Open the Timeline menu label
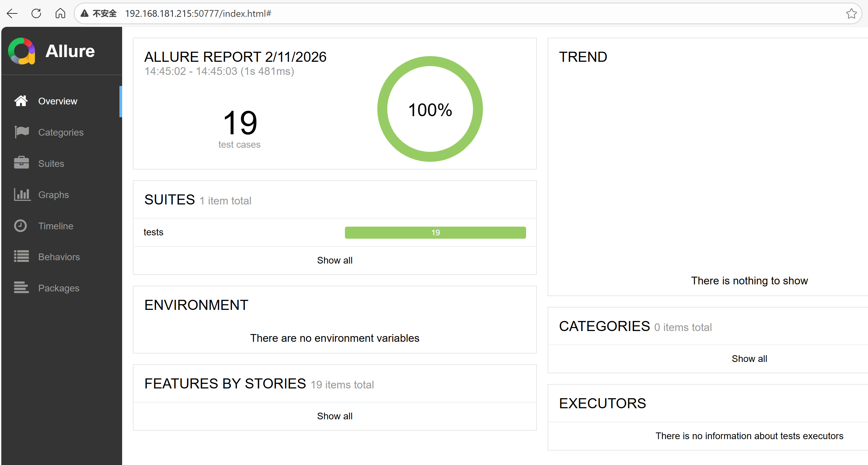The image size is (868, 465). pos(56,226)
